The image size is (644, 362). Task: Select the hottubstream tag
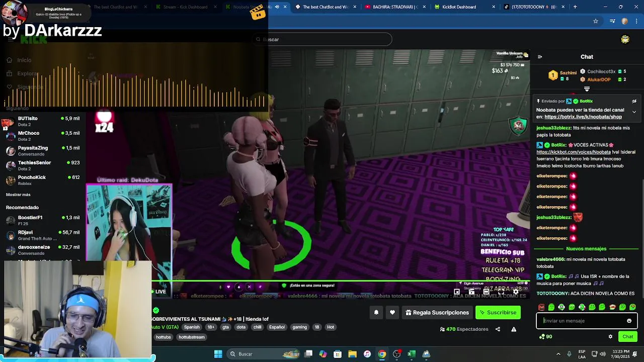pyautogui.click(x=192, y=337)
